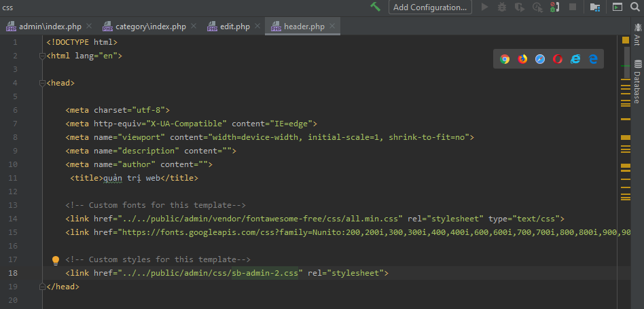Image resolution: width=644 pixels, height=309 pixels.
Task: Collapse the html tag fold marker
Action: click(x=42, y=56)
